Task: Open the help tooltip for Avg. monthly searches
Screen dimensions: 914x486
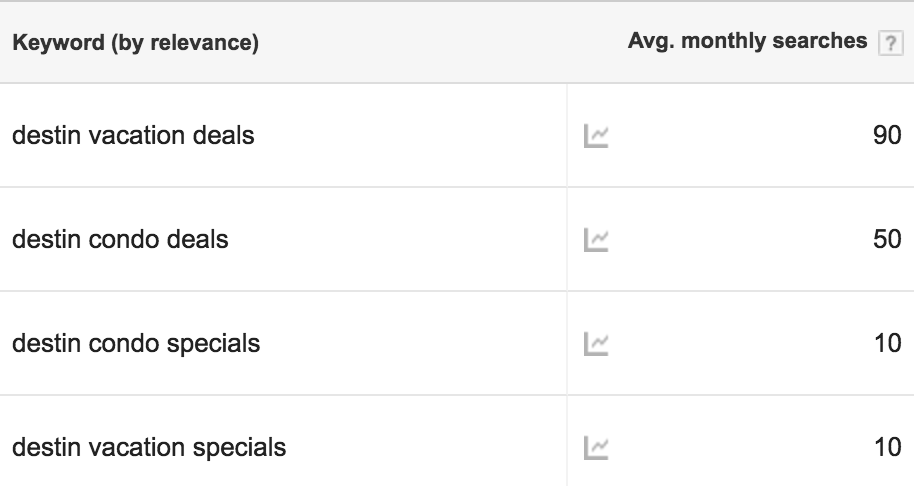Action: [890, 44]
